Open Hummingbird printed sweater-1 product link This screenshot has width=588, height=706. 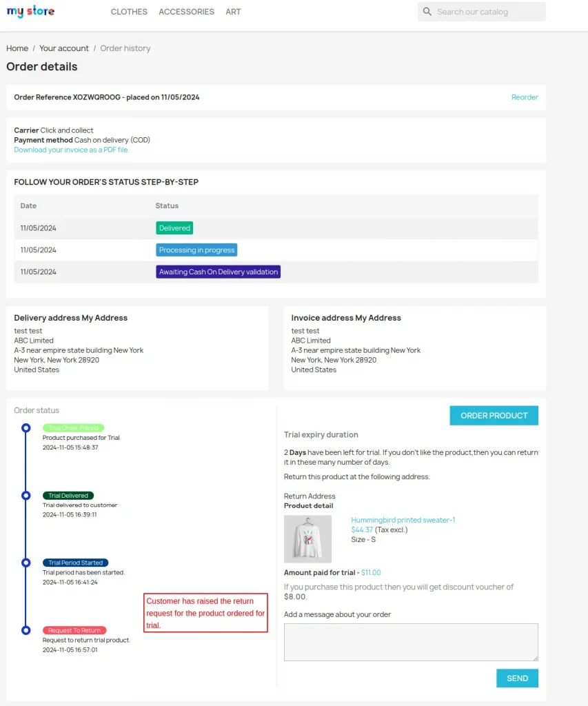403,520
